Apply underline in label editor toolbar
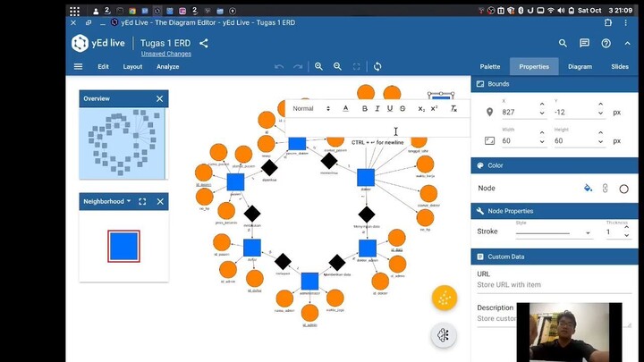Viewport: 644px width, 362px height. [x=390, y=108]
